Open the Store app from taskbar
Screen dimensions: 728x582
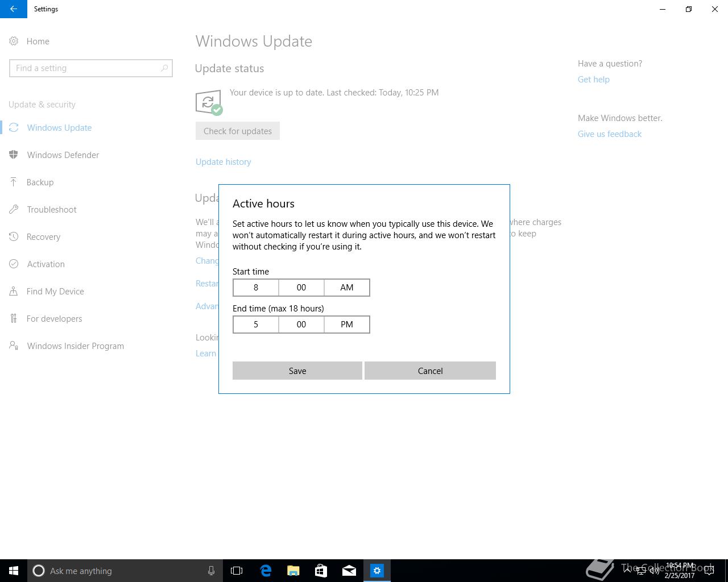[321, 571]
